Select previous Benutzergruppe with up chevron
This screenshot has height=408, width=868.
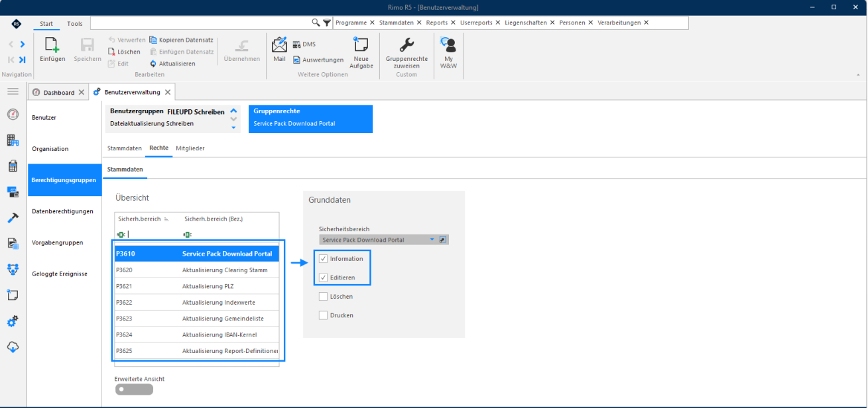pos(233,111)
